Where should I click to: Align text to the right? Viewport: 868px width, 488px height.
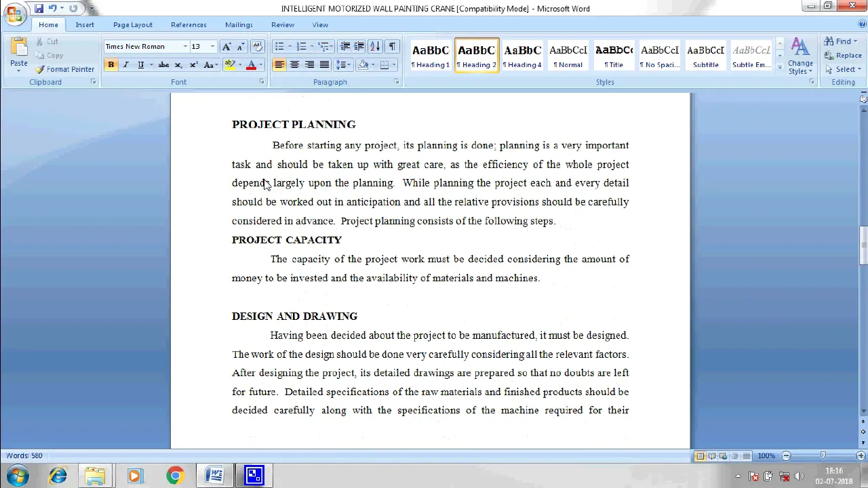coord(309,65)
